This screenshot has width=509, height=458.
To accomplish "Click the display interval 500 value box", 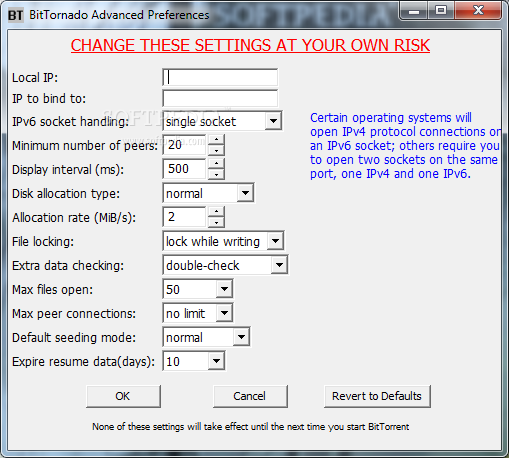I will [184, 169].
